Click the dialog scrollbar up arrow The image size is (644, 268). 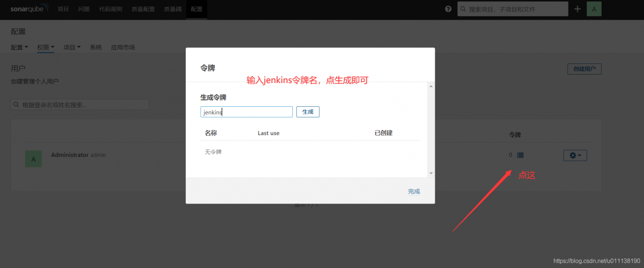431,86
